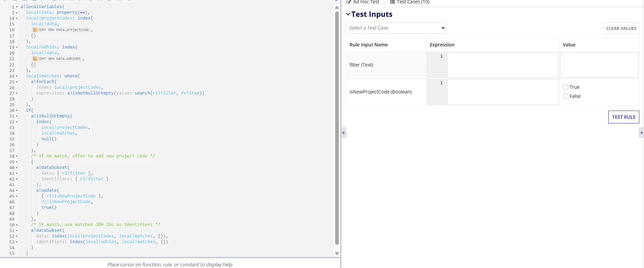The image size is (644, 268).
Task: Select True for isNewProjectCode
Action: tap(566, 87)
